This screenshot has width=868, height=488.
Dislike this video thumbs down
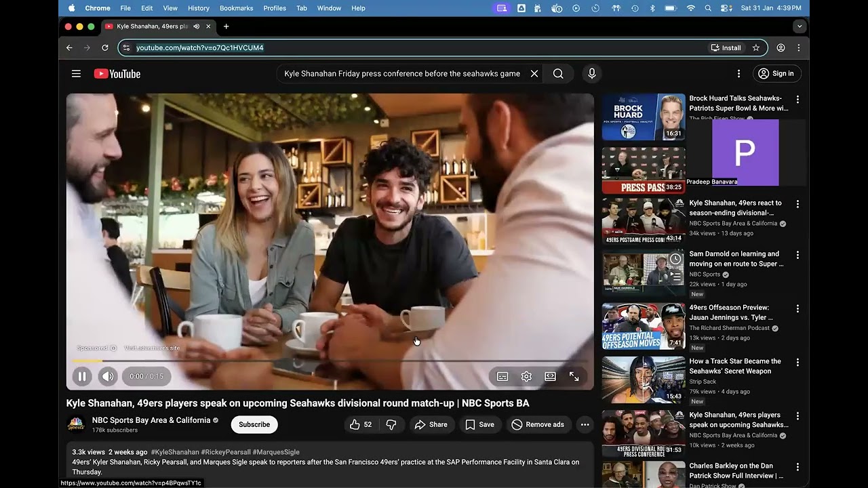coord(391,424)
